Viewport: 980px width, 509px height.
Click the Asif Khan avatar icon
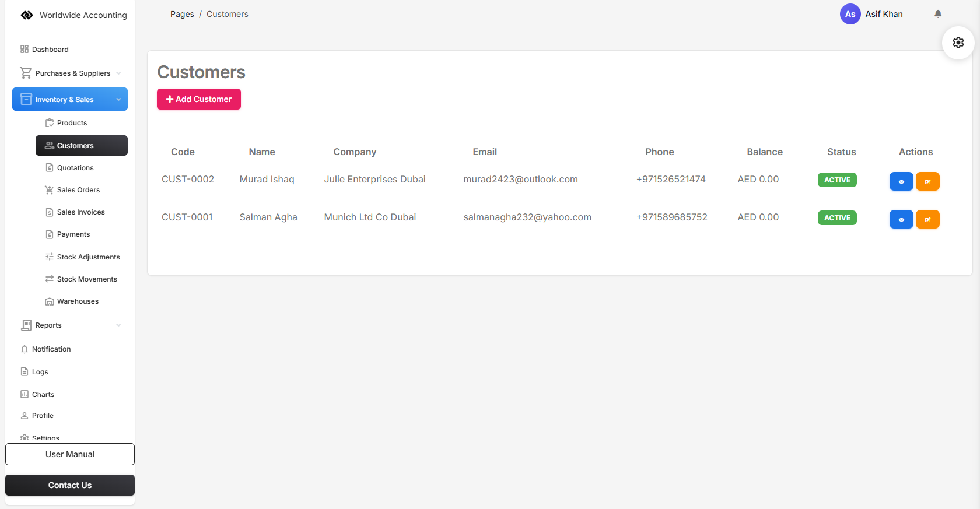850,14
